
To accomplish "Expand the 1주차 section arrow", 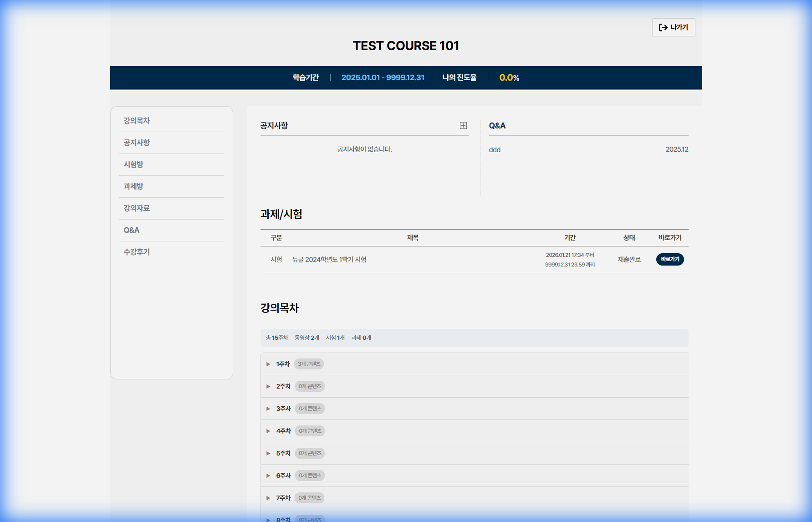I will 268,364.
